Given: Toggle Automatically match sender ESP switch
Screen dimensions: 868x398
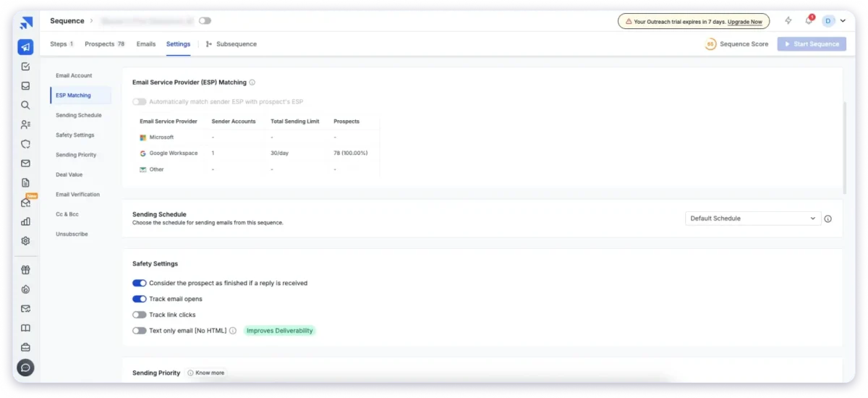Looking at the screenshot, I should point(139,102).
